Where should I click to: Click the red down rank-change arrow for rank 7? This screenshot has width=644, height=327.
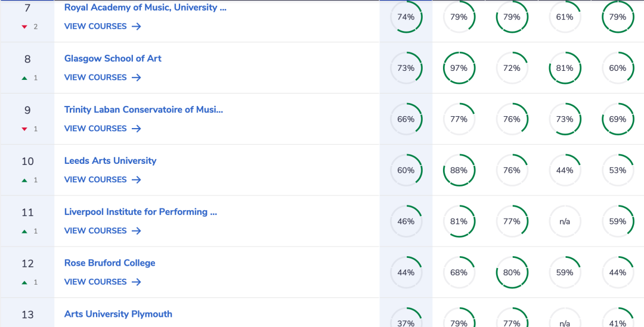(x=24, y=27)
